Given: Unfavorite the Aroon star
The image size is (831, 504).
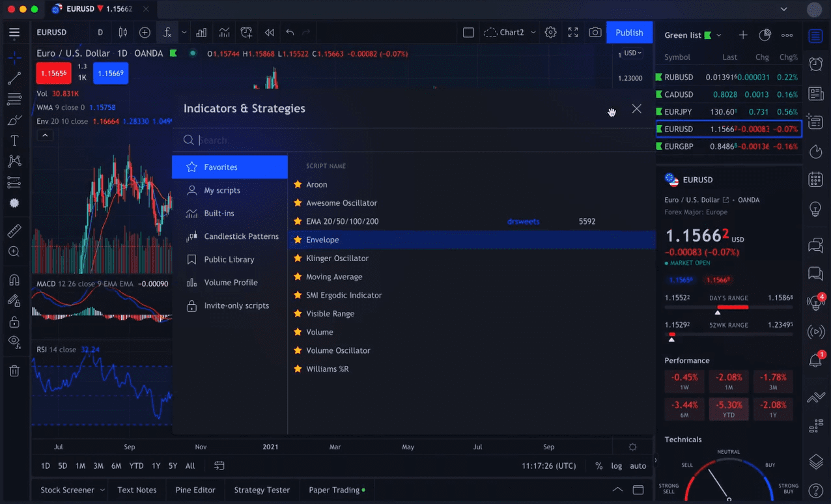Looking at the screenshot, I should pos(298,185).
